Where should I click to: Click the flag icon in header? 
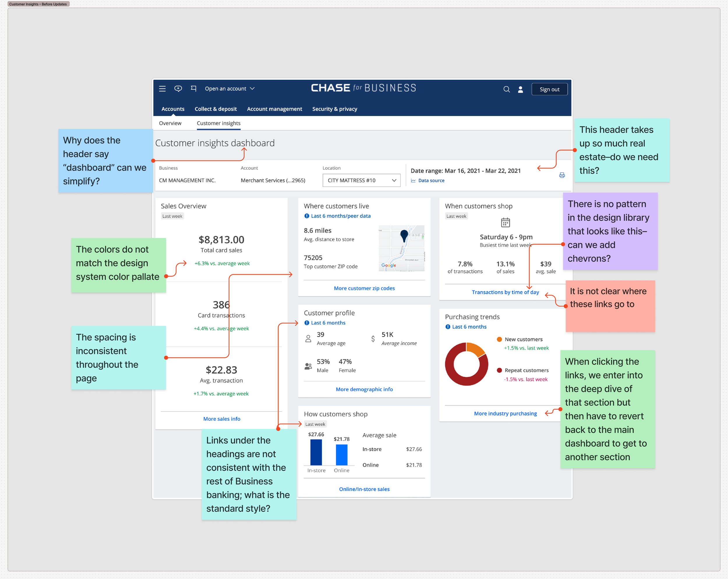pyautogui.click(x=193, y=89)
